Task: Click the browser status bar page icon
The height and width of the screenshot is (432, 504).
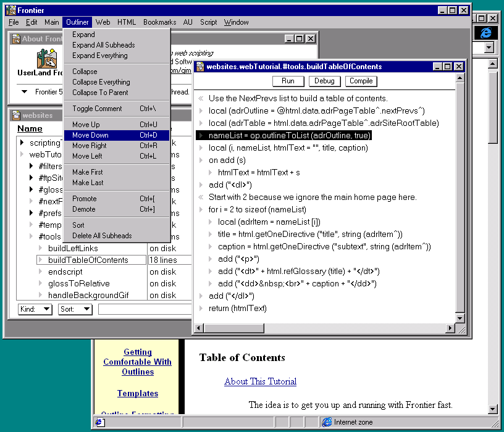Action: [x=99, y=422]
